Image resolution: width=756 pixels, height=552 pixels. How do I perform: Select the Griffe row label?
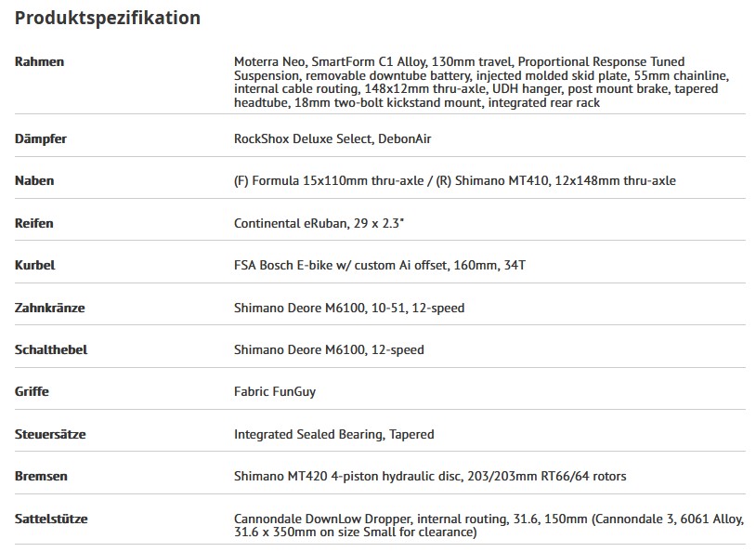point(32,392)
